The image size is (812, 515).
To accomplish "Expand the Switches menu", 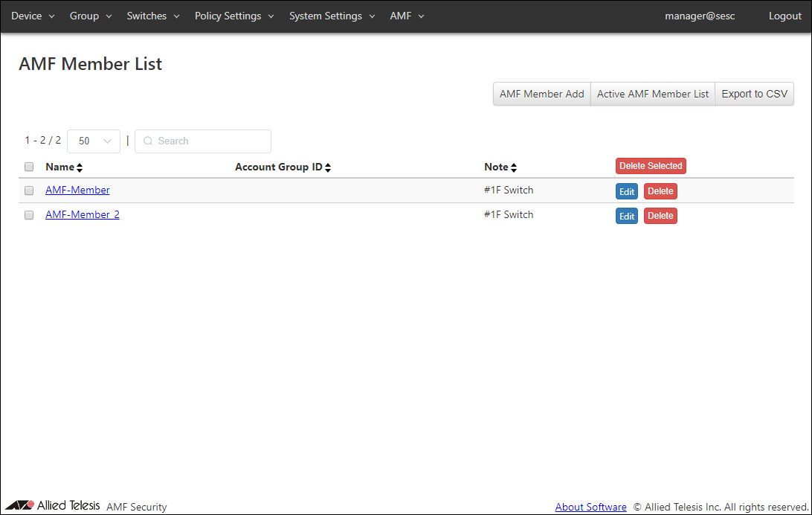I will [x=152, y=16].
